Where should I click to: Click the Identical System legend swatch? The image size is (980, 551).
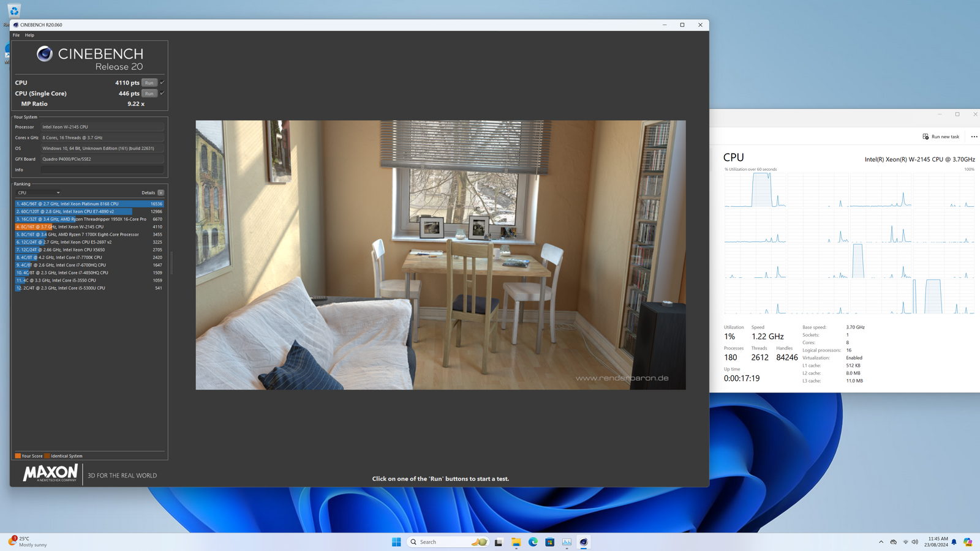click(x=47, y=456)
